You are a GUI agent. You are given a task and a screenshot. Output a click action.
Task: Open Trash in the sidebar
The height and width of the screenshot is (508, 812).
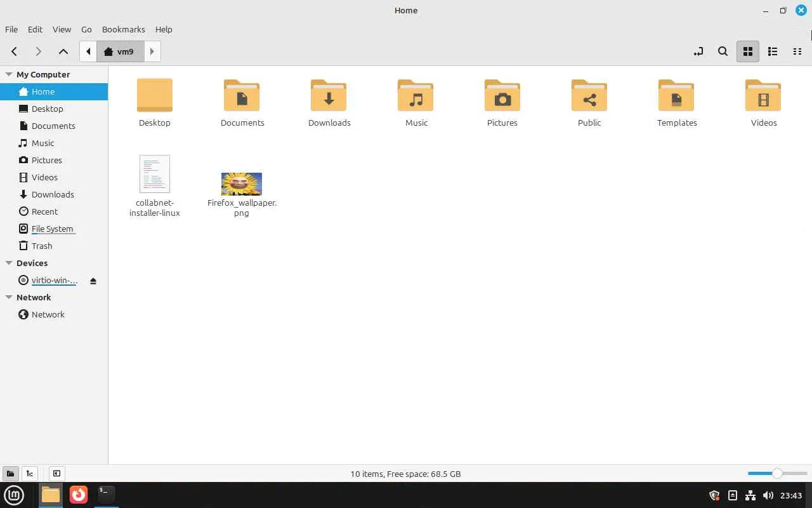54,246
